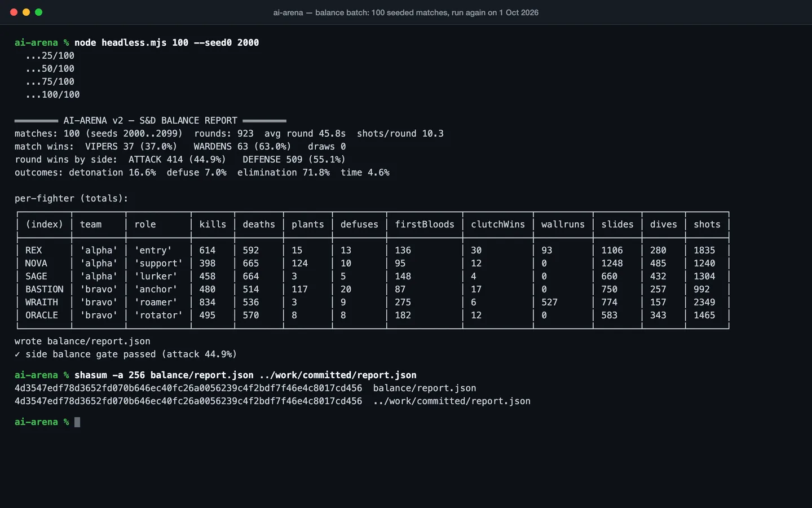Viewport: 812px width, 508px height.
Task: Click the hash for 'balance/report.json'
Action: click(x=188, y=388)
